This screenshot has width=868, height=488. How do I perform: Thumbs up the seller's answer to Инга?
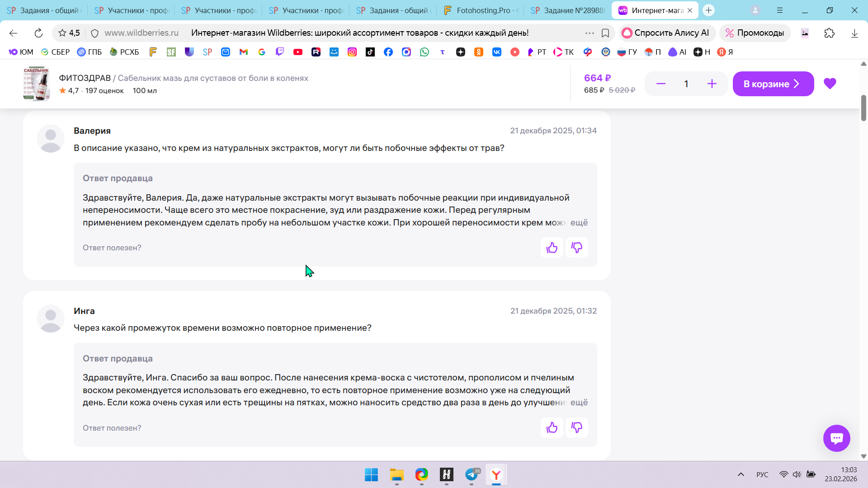(x=552, y=427)
